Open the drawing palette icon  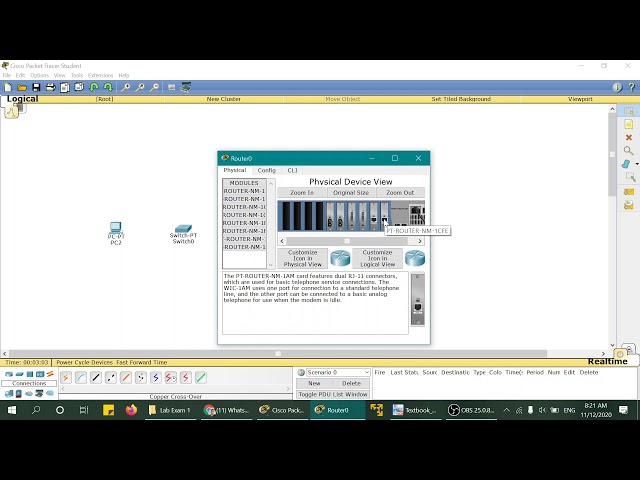[171, 87]
